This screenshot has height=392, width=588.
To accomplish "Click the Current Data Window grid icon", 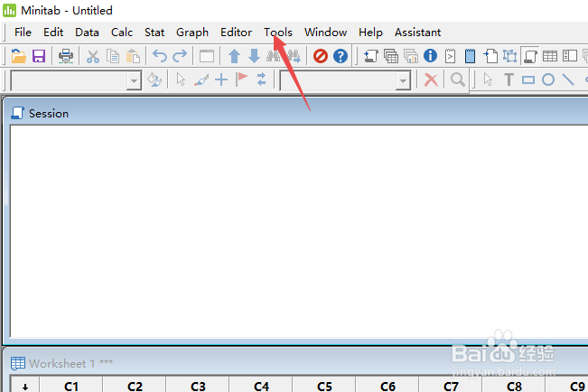I will point(550,56).
